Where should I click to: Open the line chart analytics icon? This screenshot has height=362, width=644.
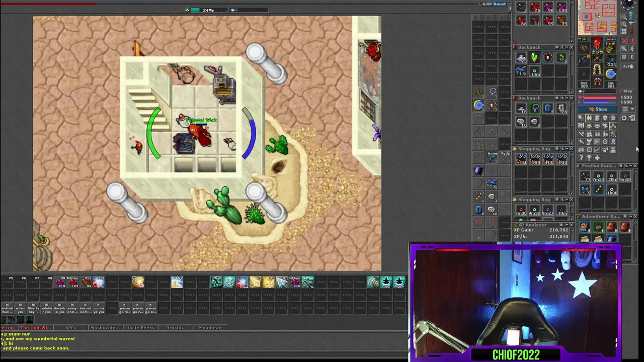tap(597, 149)
